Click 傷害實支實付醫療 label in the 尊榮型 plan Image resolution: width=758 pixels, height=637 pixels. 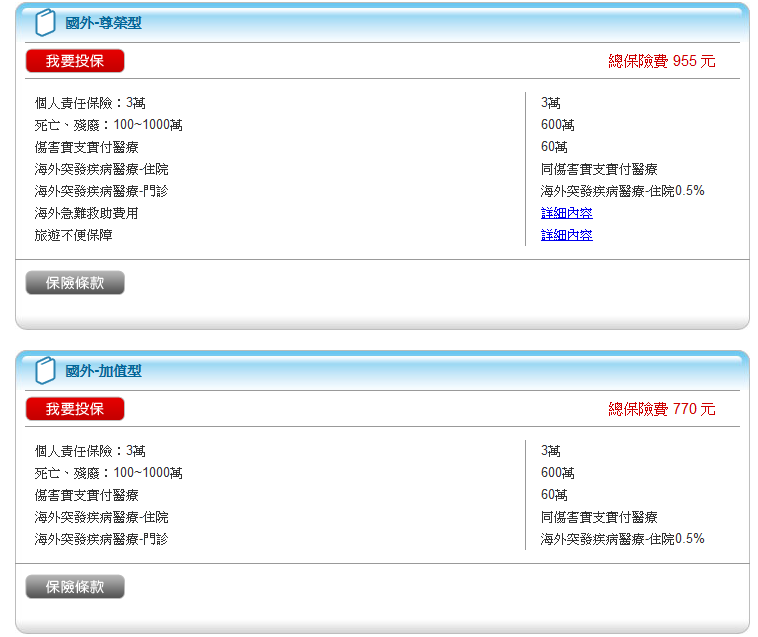pos(87,147)
